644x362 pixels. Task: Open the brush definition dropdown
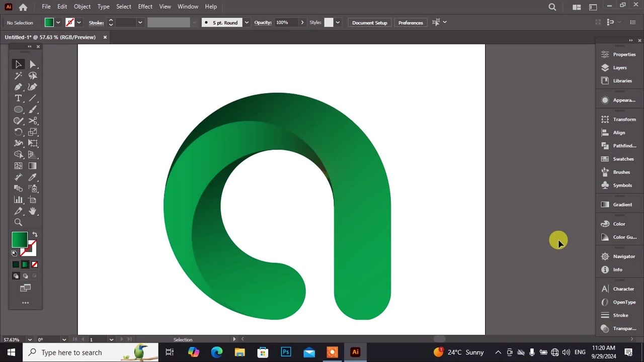tap(247, 23)
